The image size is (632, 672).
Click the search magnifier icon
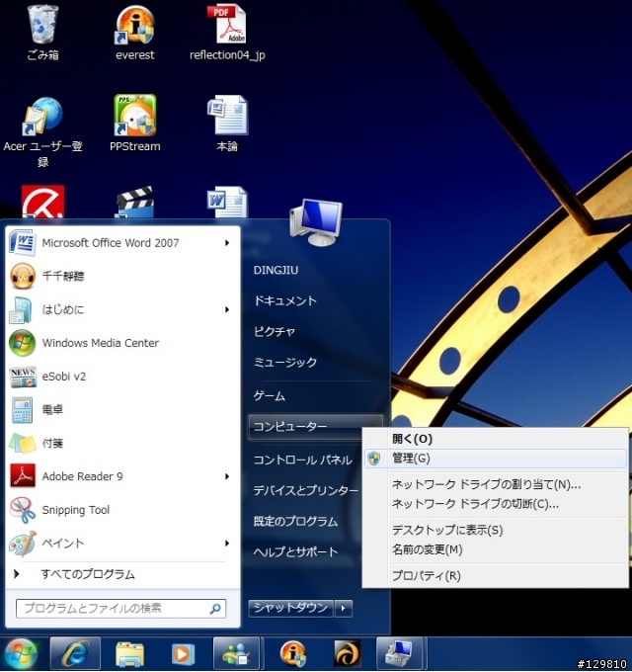215,608
